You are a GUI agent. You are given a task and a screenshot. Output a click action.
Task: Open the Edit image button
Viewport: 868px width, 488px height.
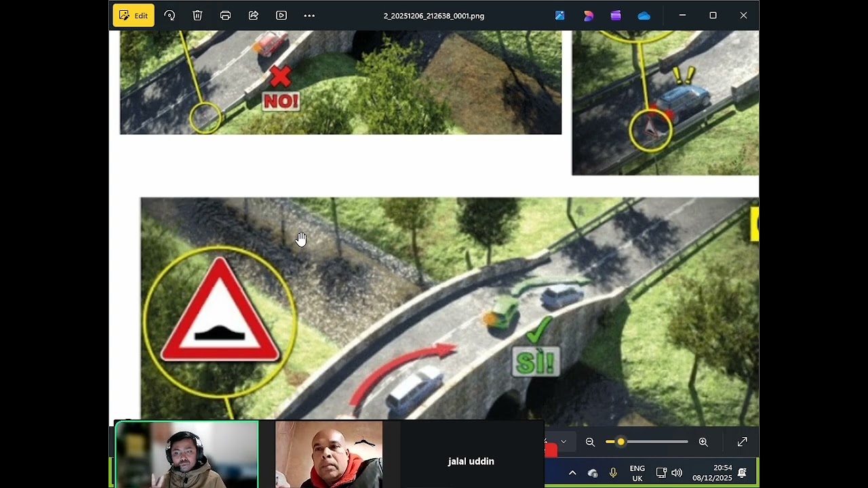134,16
